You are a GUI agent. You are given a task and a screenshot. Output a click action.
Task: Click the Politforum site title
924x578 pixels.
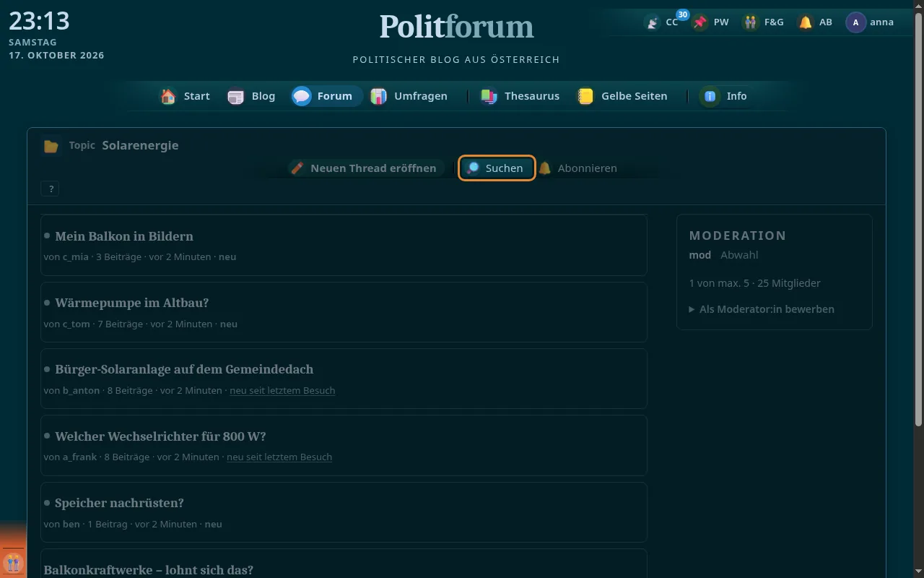coord(457,27)
